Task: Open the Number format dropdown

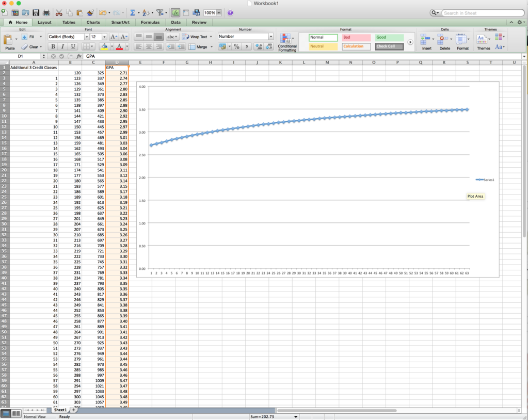Action: pos(270,37)
